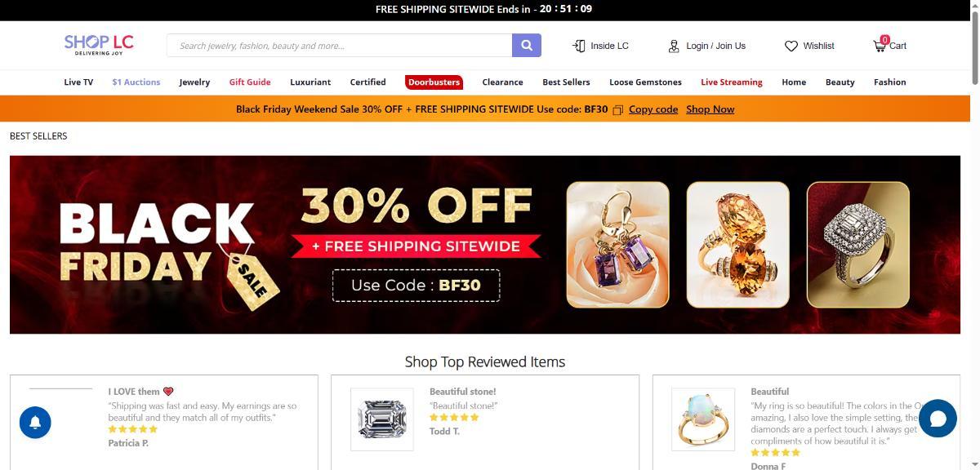Focus the search jewelry input field

(x=340, y=46)
